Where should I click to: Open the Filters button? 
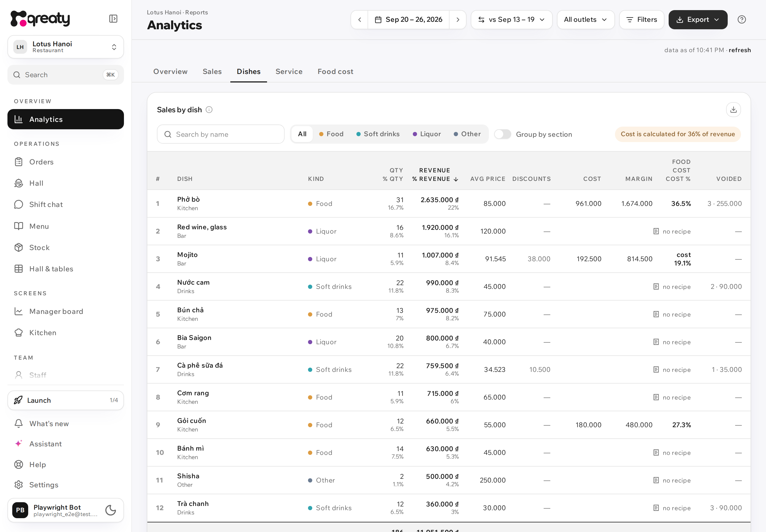pyautogui.click(x=641, y=20)
